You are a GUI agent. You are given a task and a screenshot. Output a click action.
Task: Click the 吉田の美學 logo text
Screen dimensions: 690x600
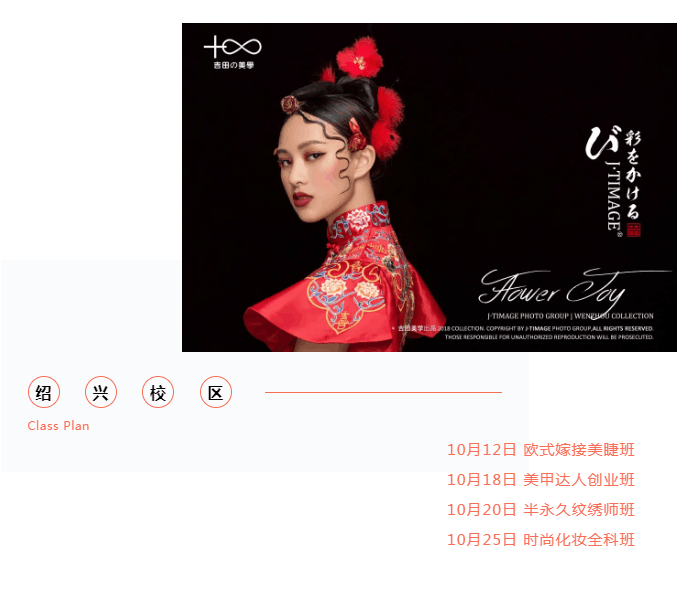point(234,65)
